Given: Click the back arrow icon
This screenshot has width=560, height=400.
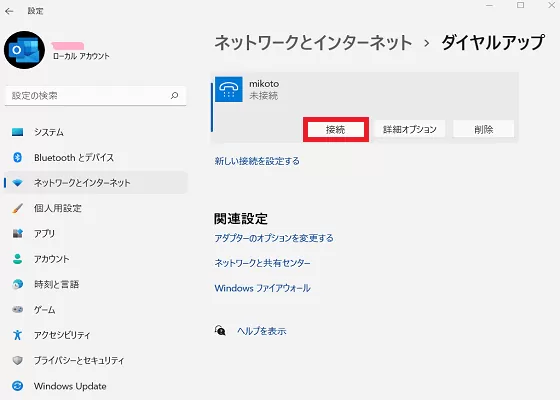Looking at the screenshot, I should click(x=9, y=11).
